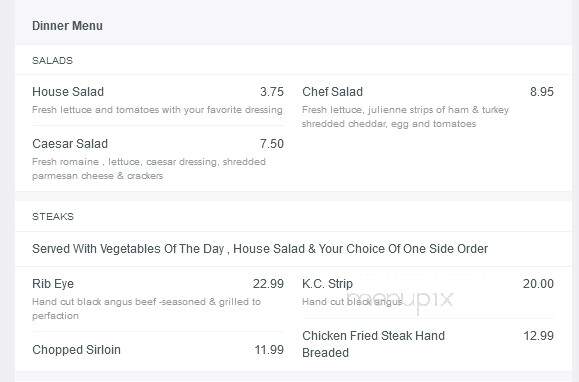Click the Chopped Sirloin item name
The image size is (579, 382).
click(76, 350)
